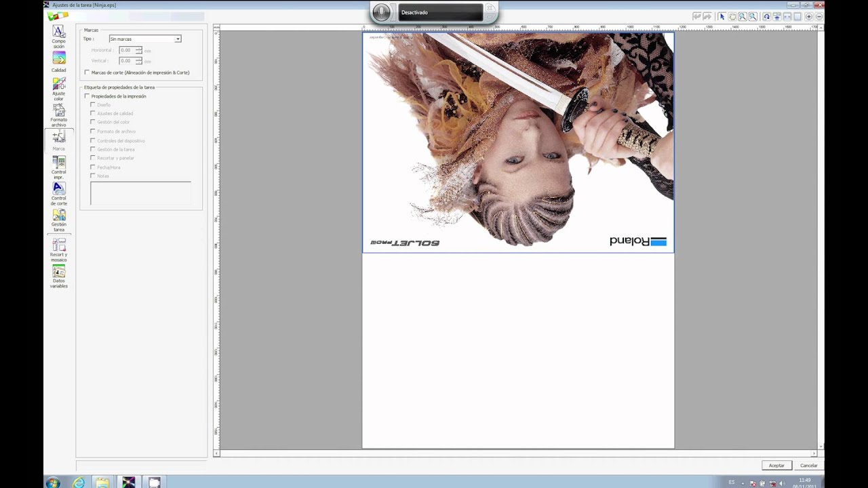
Task: Click the vertical scrollbar of the preview
Action: coord(821,237)
